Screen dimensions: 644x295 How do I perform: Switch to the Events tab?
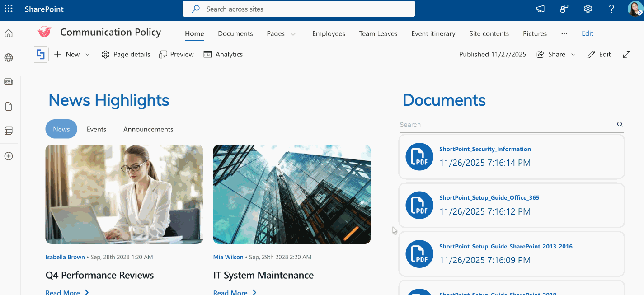[x=97, y=129]
